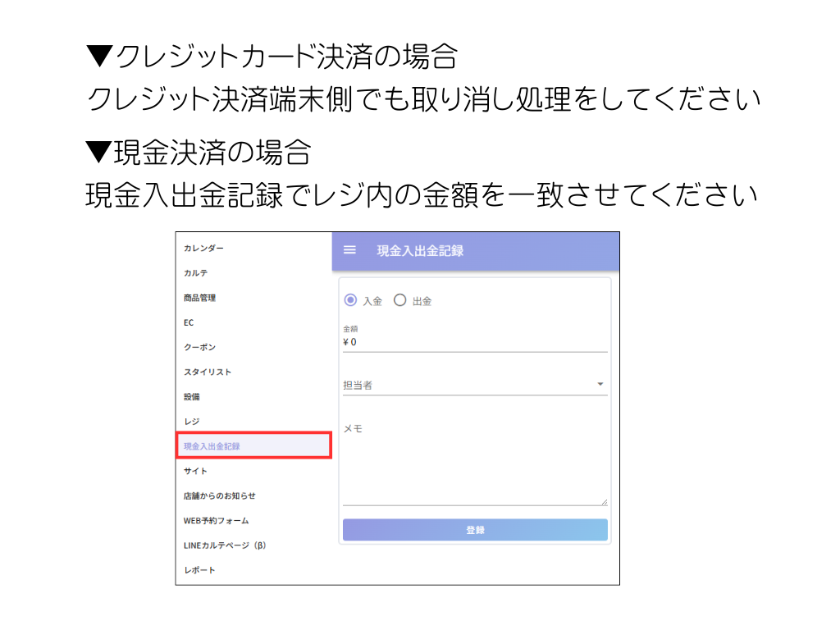This screenshot has height=630, width=840.
Task: Select the 出金 radio button
Action: coord(399,300)
